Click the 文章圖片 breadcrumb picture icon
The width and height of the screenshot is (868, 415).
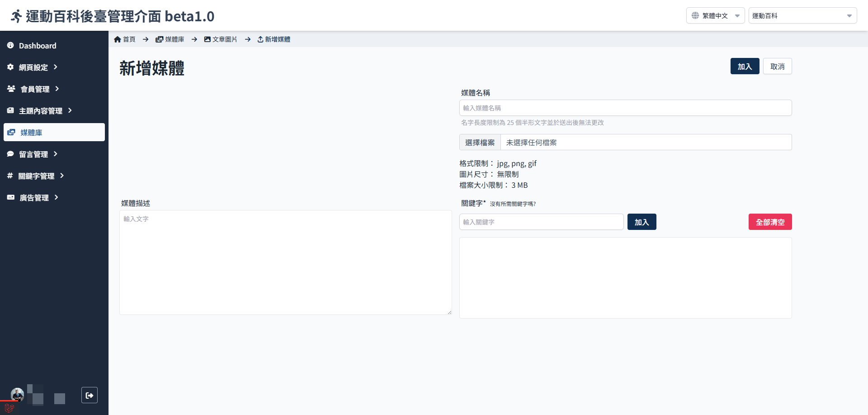[208, 39]
